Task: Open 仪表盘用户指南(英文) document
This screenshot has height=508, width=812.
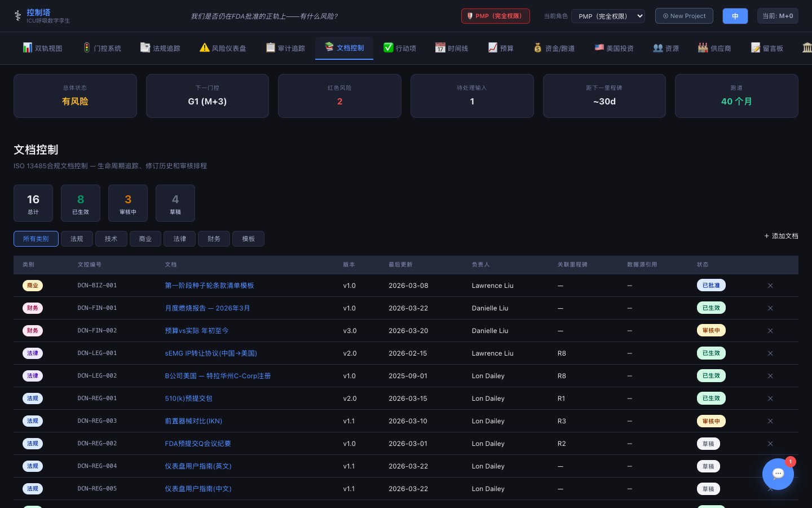Action: [198, 466]
